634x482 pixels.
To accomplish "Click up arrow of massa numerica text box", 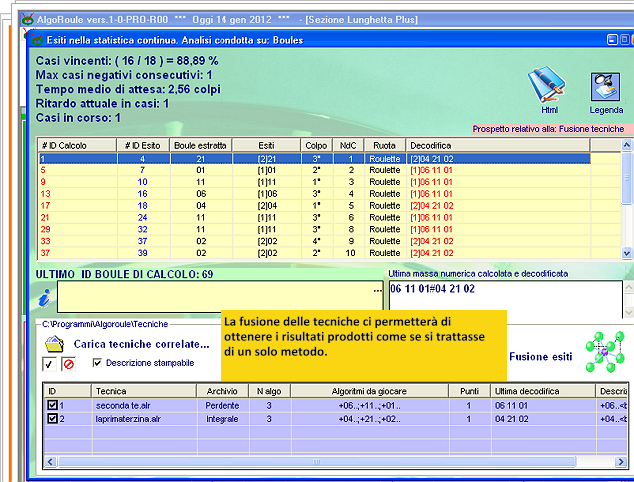I will point(628,287).
